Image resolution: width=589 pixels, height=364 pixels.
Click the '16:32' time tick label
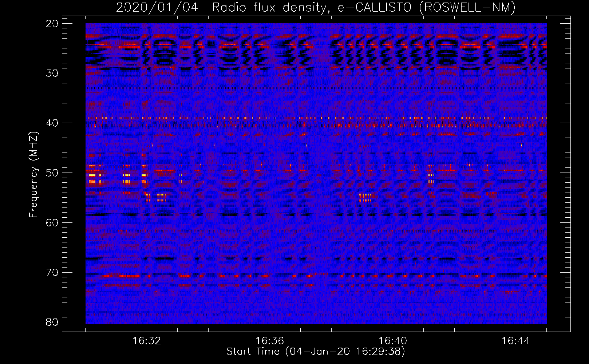coord(147,341)
